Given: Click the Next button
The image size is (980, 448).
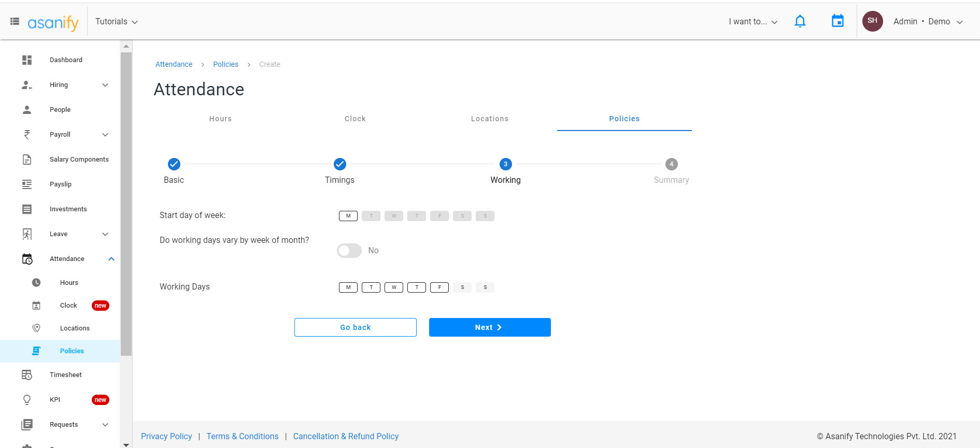Looking at the screenshot, I should [x=490, y=327].
